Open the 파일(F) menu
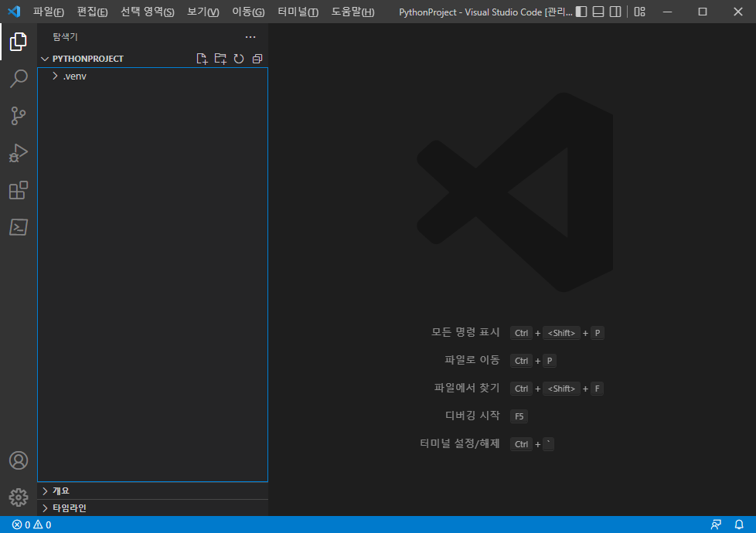 (48, 12)
